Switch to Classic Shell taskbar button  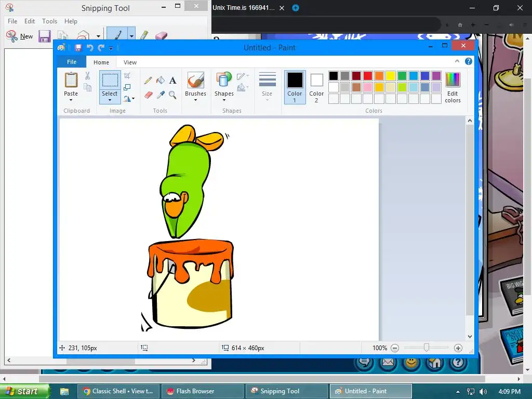[x=119, y=391]
